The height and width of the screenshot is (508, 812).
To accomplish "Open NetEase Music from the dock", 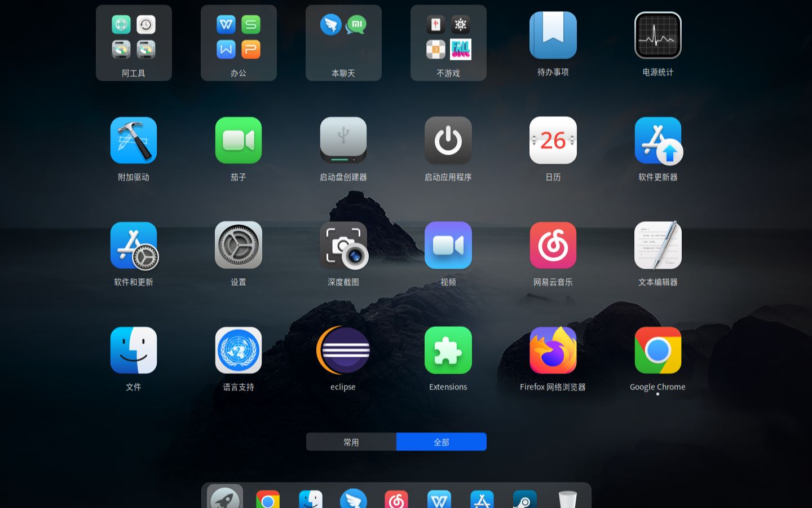I will (396, 499).
